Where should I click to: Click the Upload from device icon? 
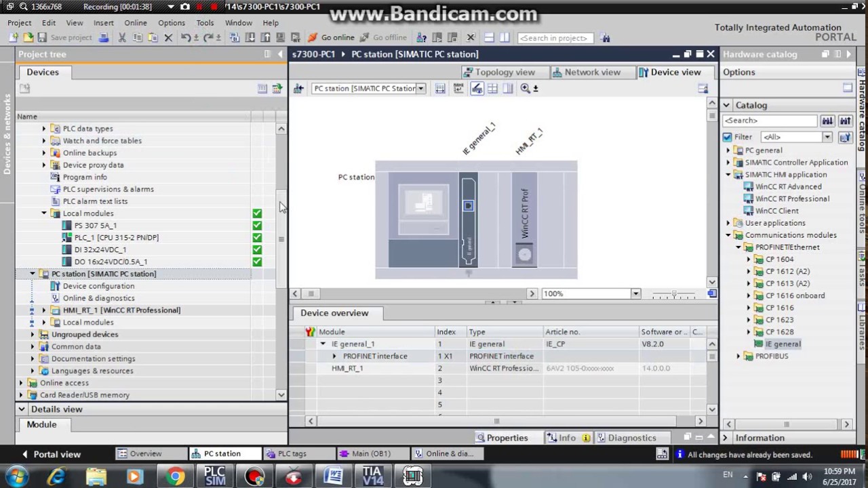coord(265,38)
